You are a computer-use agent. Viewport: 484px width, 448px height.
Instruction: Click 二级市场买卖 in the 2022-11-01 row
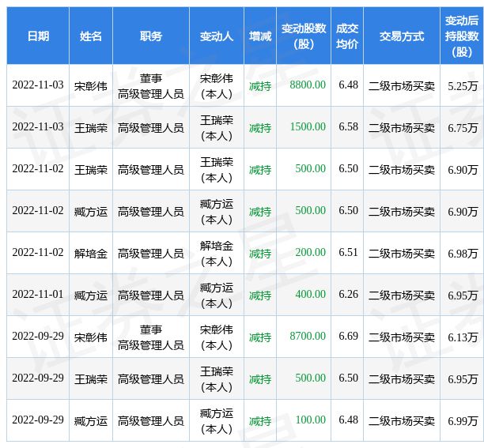[x=402, y=296]
